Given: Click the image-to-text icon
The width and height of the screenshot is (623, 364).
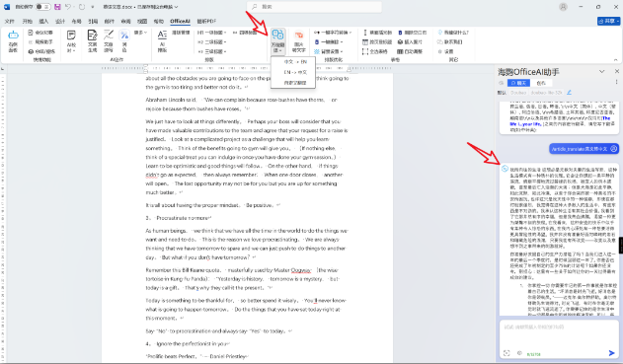Looking at the screenshot, I should tap(299, 40).
